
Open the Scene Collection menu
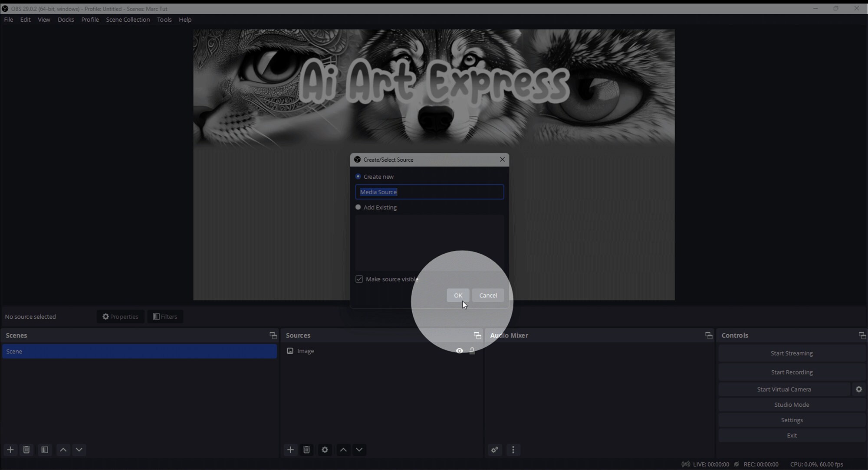tap(128, 20)
